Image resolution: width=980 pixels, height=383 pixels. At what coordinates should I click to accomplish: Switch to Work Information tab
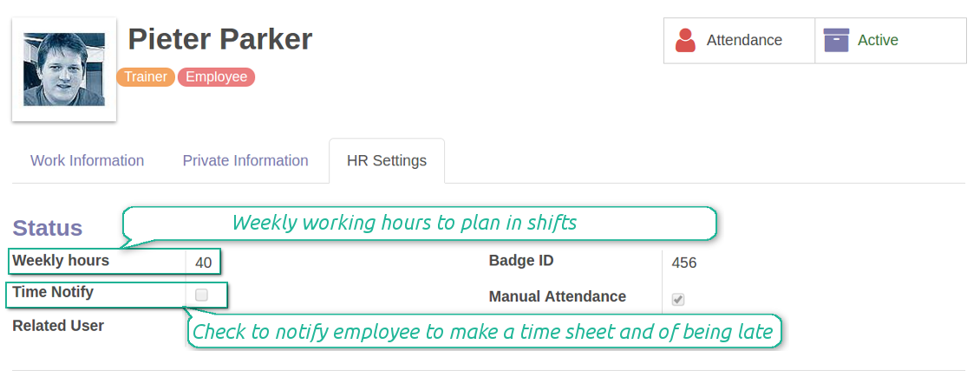pos(88,160)
